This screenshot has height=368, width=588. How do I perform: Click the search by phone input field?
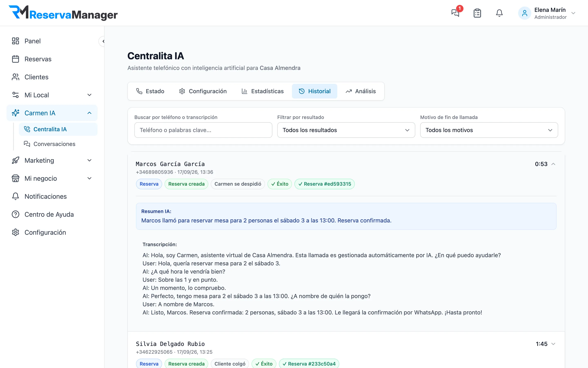coord(203,130)
